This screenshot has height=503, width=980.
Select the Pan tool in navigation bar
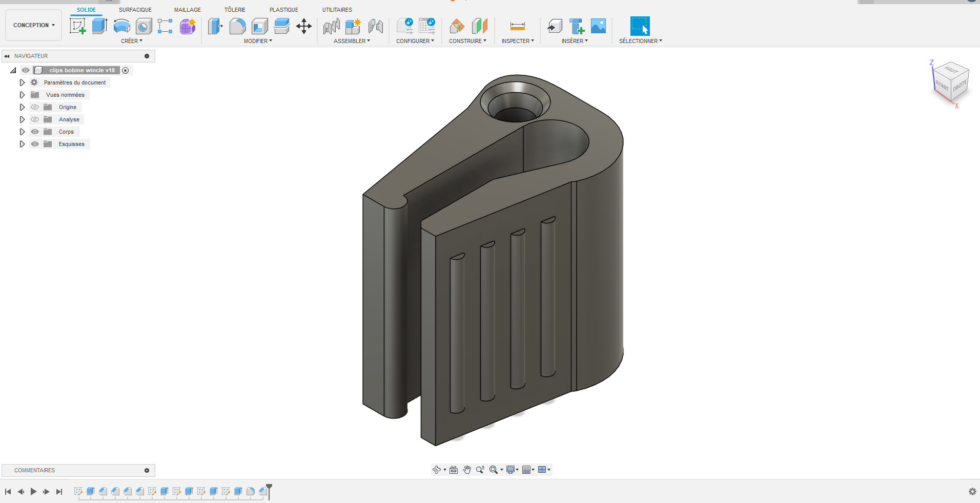click(x=467, y=470)
